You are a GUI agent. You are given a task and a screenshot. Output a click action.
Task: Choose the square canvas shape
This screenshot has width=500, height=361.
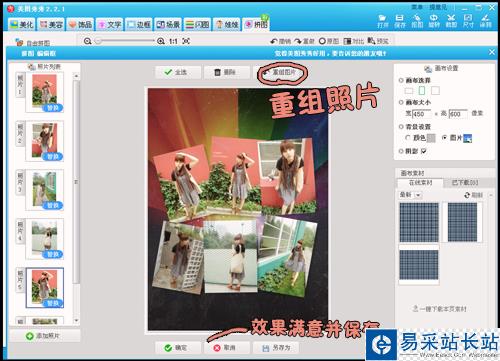click(435, 90)
